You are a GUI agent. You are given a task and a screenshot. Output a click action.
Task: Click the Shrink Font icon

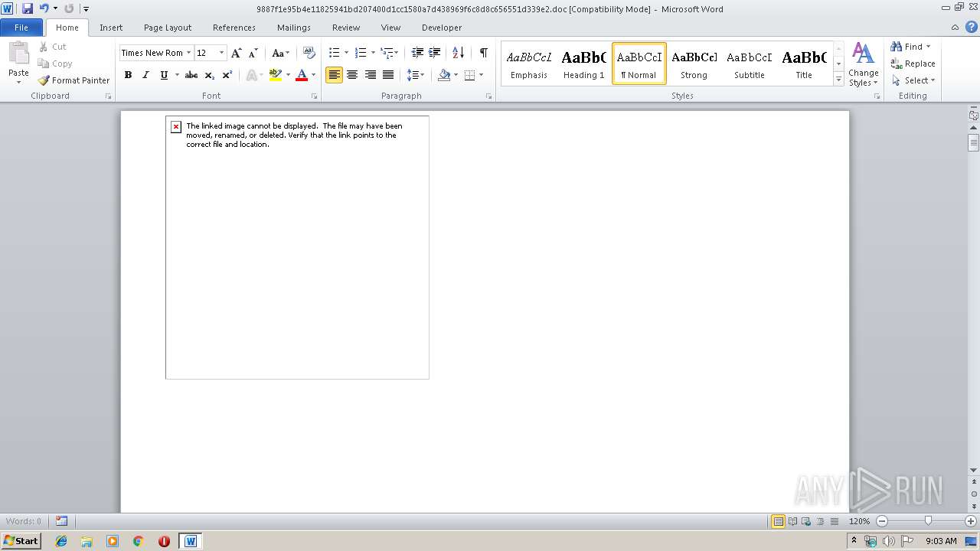pyautogui.click(x=253, y=53)
